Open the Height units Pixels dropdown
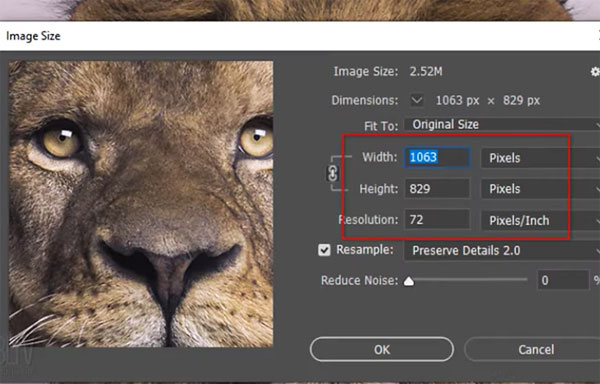This screenshot has height=384, width=600. tap(540, 189)
